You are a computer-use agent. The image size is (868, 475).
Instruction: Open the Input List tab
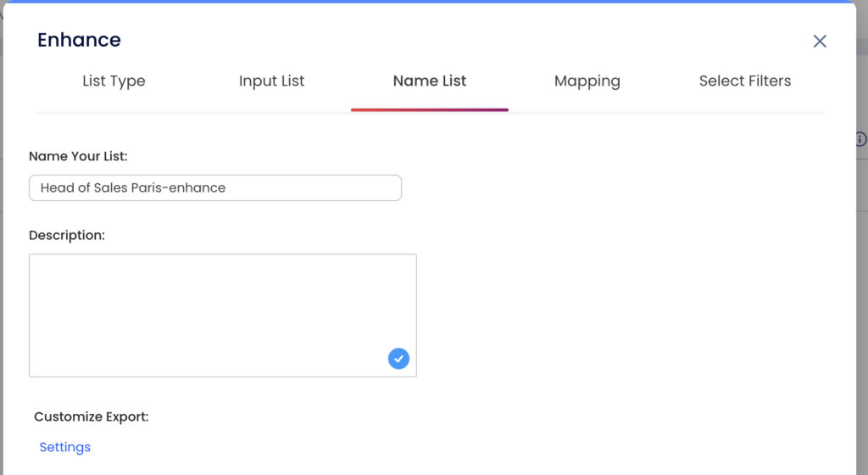pos(271,81)
